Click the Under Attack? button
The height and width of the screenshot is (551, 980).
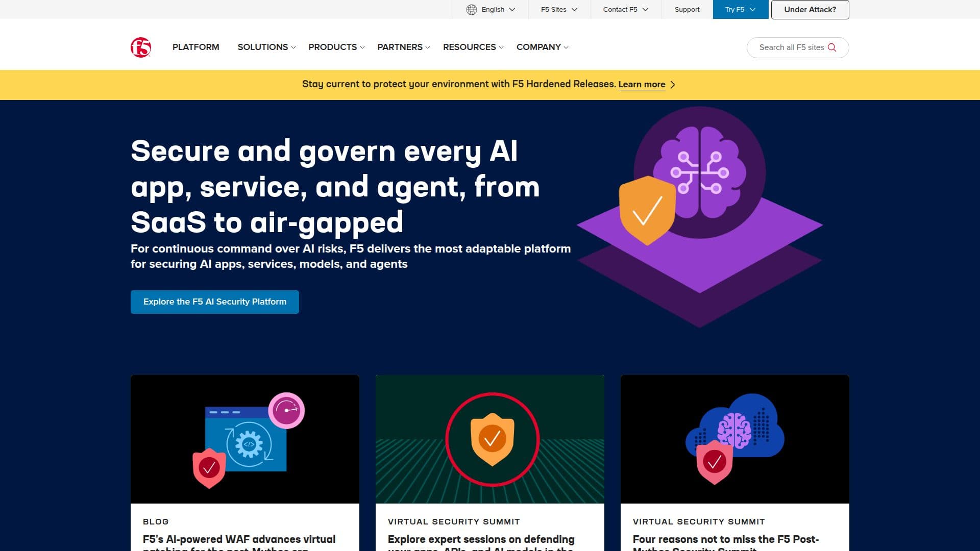click(x=810, y=10)
